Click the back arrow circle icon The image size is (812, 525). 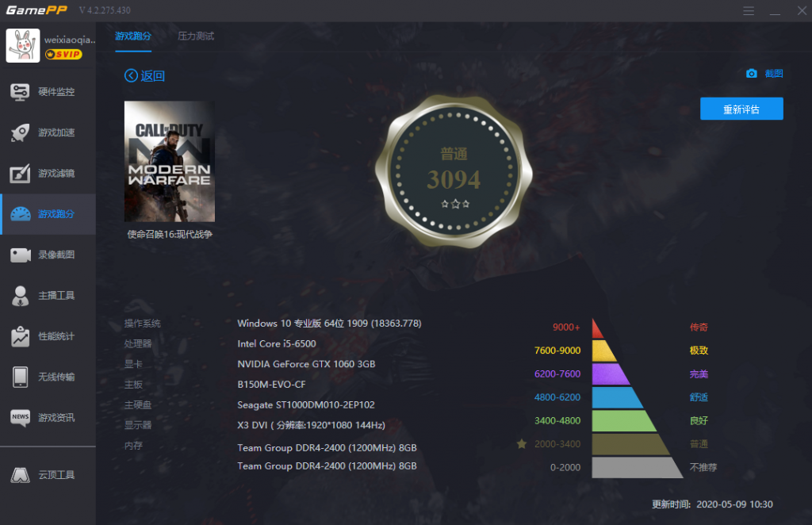[131, 75]
